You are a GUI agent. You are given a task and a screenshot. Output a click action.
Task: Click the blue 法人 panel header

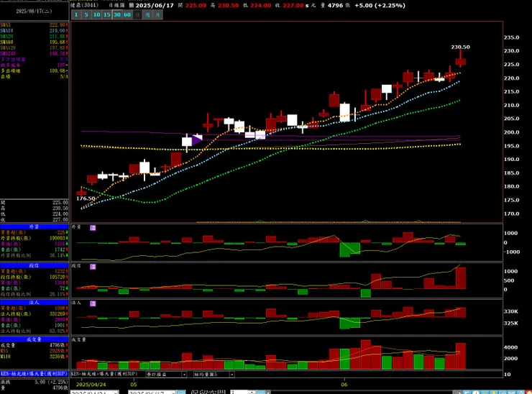pos(34,303)
